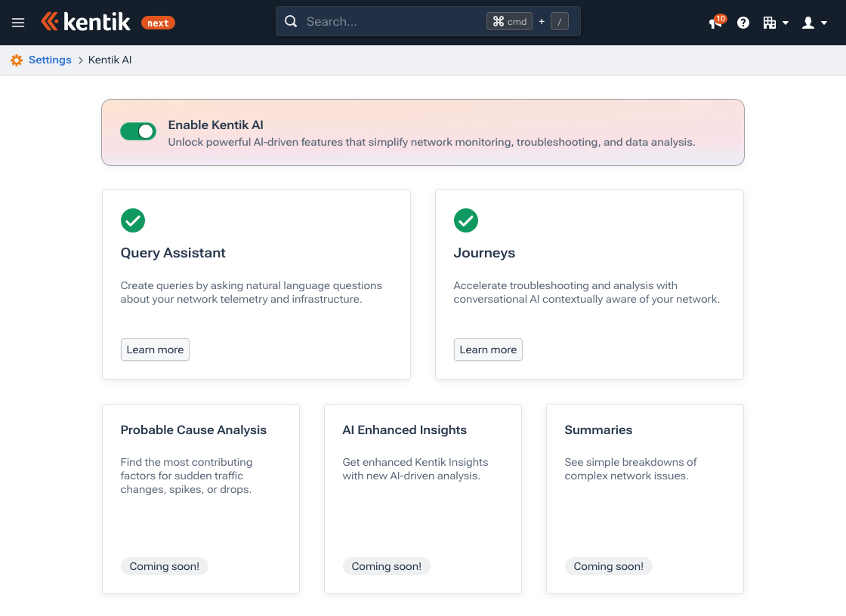Expand the organization switcher dropdown arrow
The width and height of the screenshot is (846, 616).
pyautogui.click(x=786, y=23)
